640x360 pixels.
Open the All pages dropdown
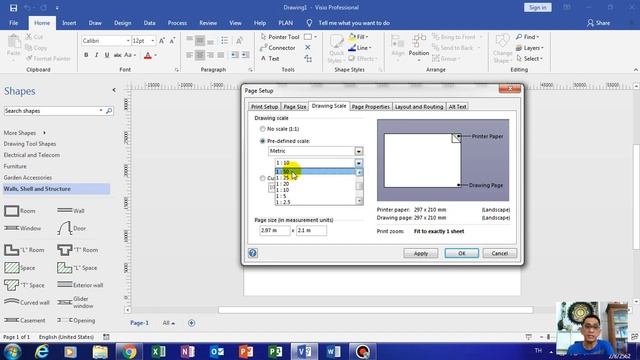(x=169, y=323)
